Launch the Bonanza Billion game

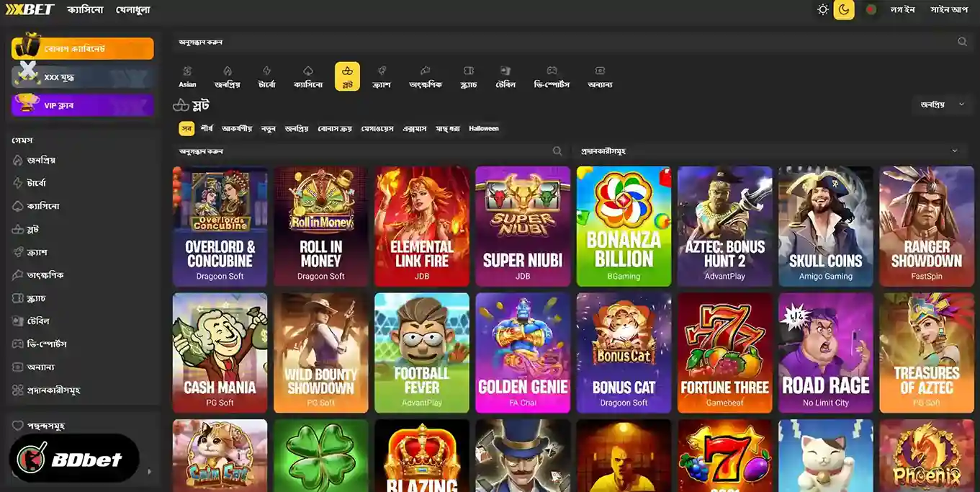tap(624, 226)
